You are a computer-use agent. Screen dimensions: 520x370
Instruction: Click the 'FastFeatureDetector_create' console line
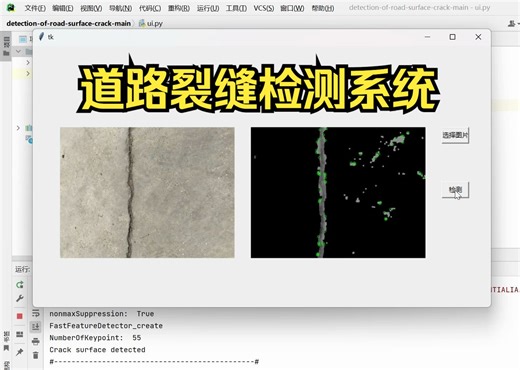coord(106,326)
